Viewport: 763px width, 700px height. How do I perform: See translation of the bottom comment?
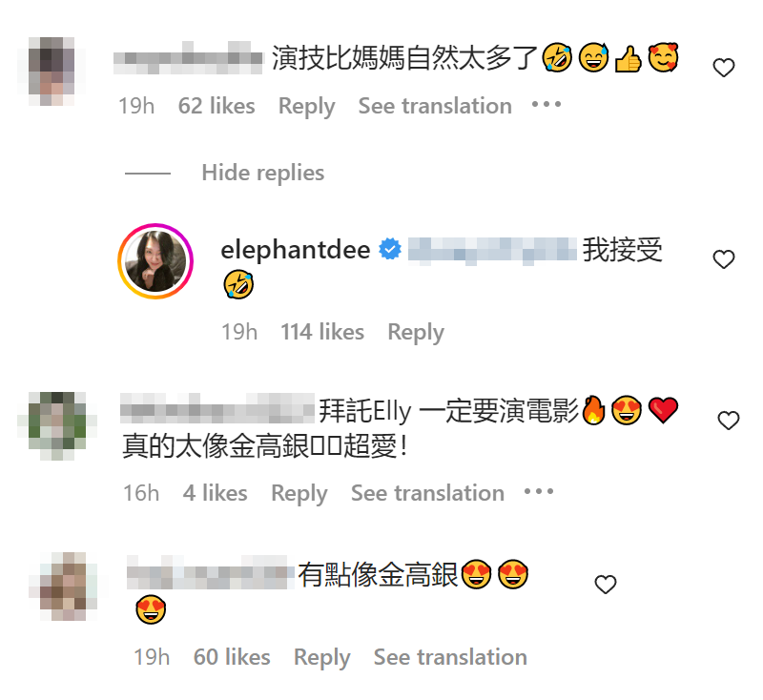click(450, 657)
